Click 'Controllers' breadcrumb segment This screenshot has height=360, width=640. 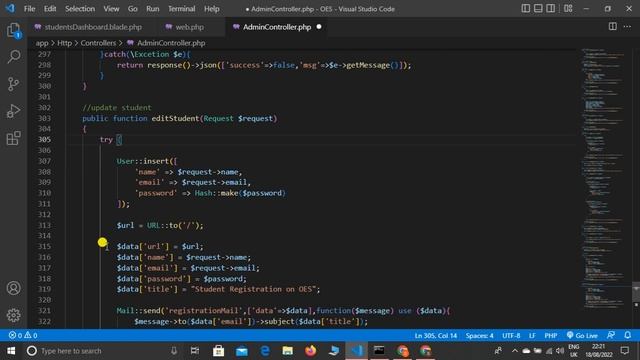[98, 43]
